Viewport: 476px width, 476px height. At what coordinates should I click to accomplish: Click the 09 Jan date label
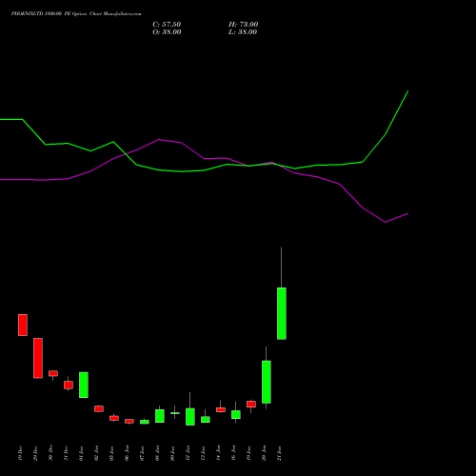(172, 453)
